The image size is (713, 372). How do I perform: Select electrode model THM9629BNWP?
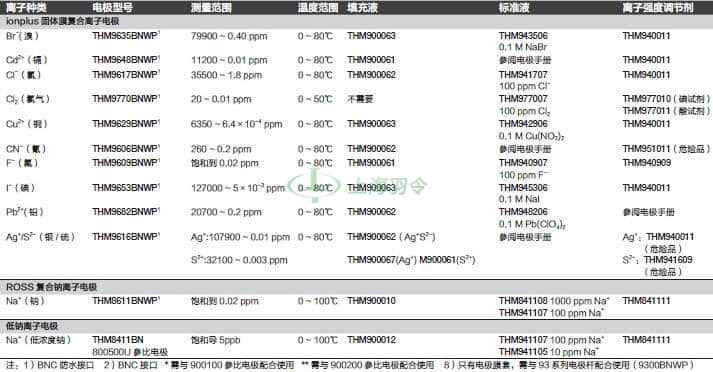[126, 123]
